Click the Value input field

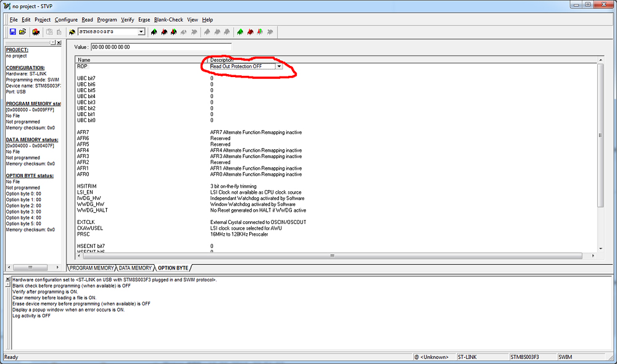(x=160, y=47)
